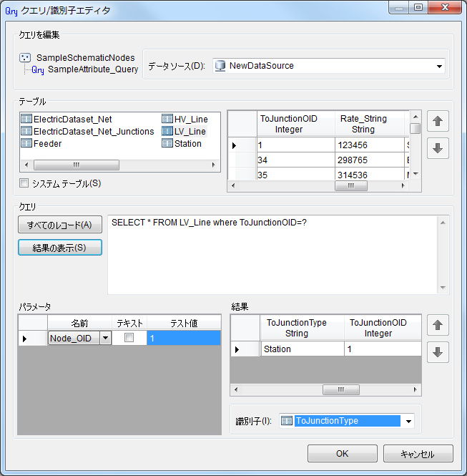Image resolution: width=467 pixels, height=476 pixels.
Task: Expand the Node_OID parameter name dropdown
Action: point(106,338)
